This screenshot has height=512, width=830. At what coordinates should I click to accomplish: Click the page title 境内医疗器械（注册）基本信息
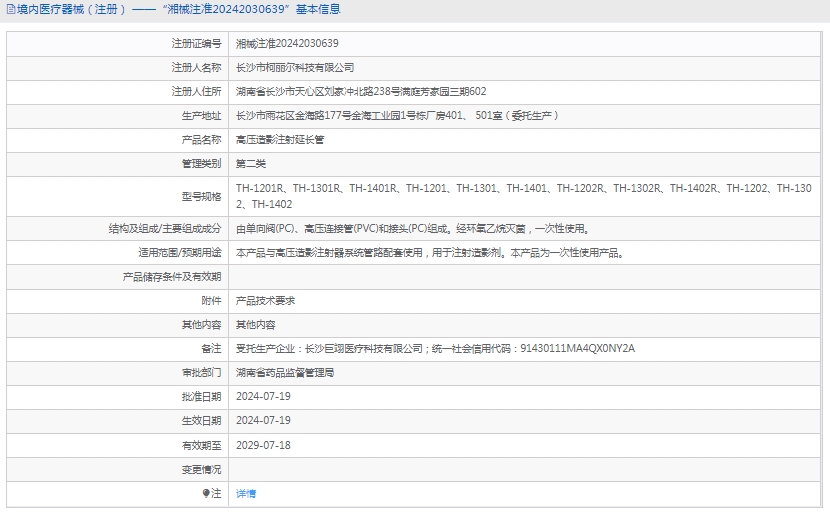point(178,10)
